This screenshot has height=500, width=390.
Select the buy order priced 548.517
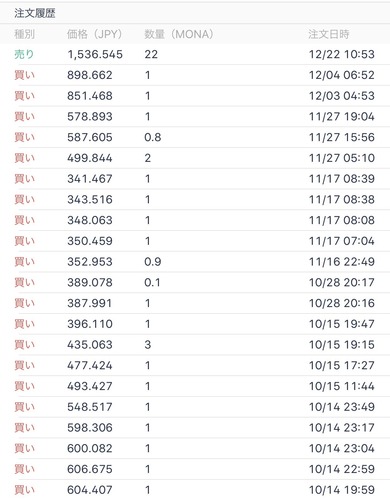195,407
